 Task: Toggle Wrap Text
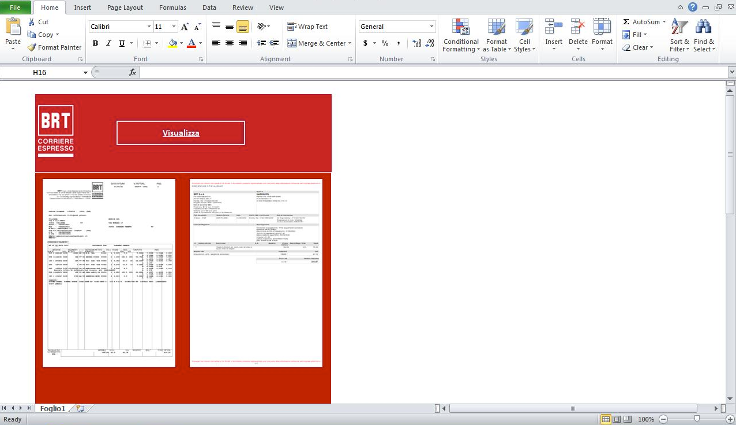click(307, 26)
